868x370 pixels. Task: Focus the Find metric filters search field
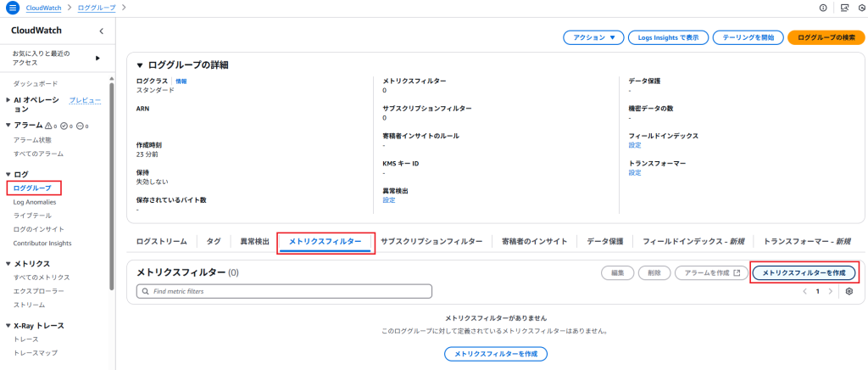coord(284,291)
